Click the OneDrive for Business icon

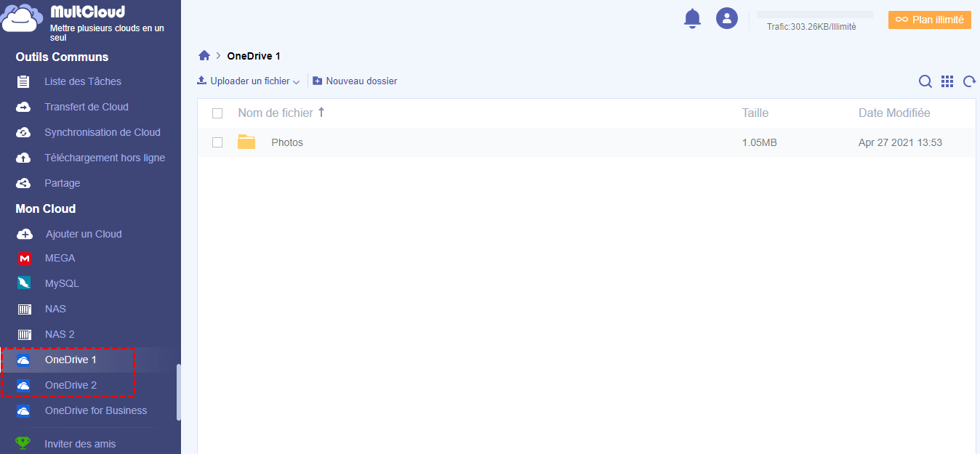tap(24, 411)
